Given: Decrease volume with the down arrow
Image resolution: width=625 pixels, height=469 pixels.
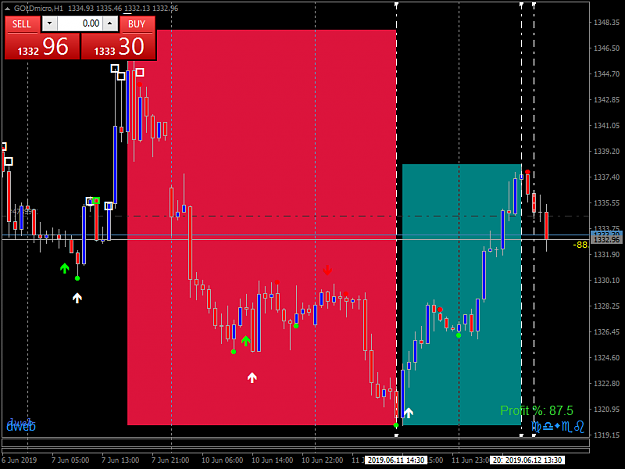Looking at the screenshot, I should pos(49,24).
